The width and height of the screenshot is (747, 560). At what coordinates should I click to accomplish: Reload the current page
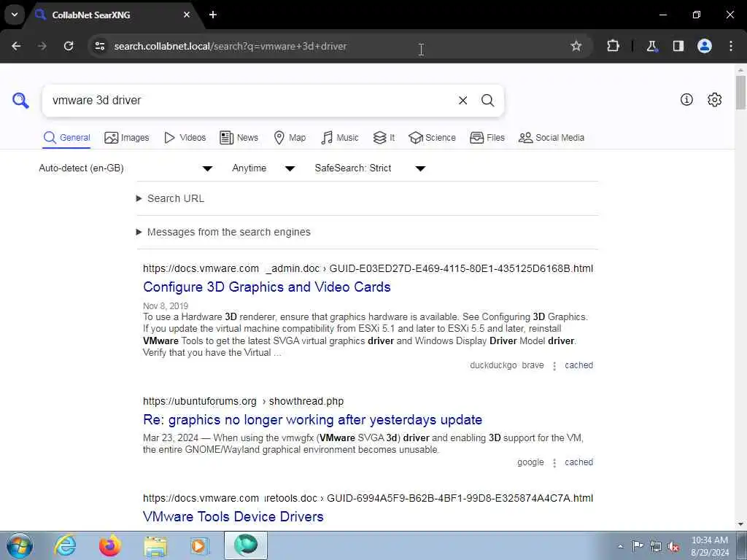click(69, 46)
